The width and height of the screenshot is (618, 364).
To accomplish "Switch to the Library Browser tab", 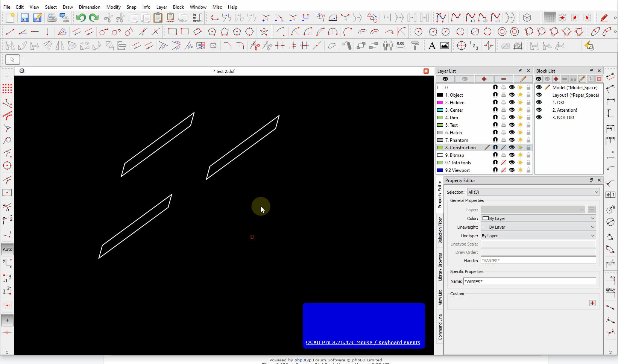I will (440, 267).
